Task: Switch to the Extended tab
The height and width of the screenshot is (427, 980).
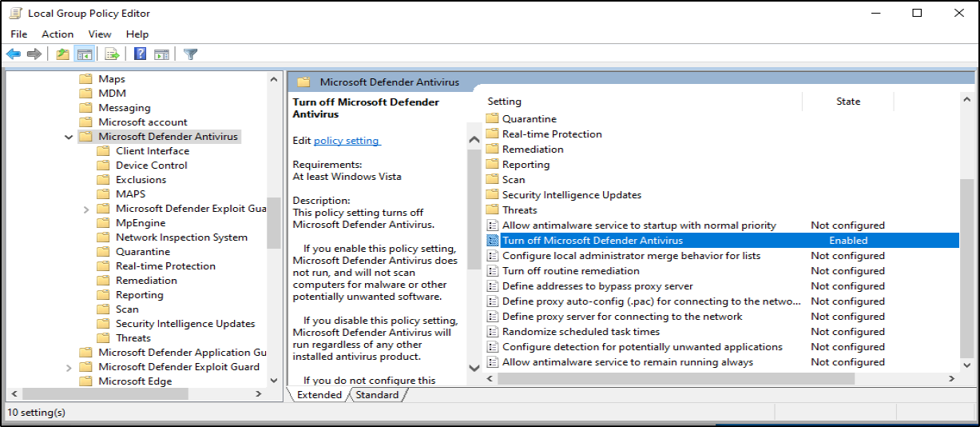Action: pyautogui.click(x=319, y=395)
